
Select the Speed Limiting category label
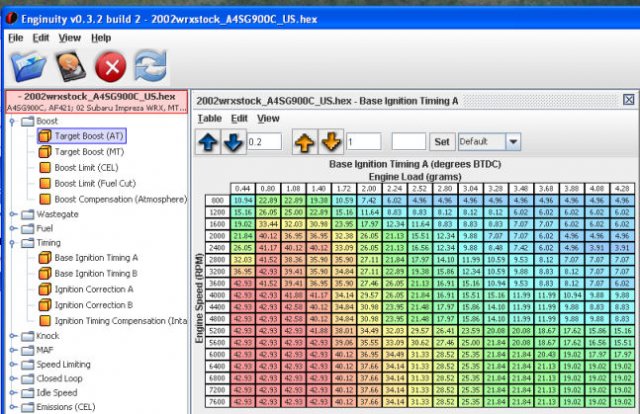(x=63, y=365)
